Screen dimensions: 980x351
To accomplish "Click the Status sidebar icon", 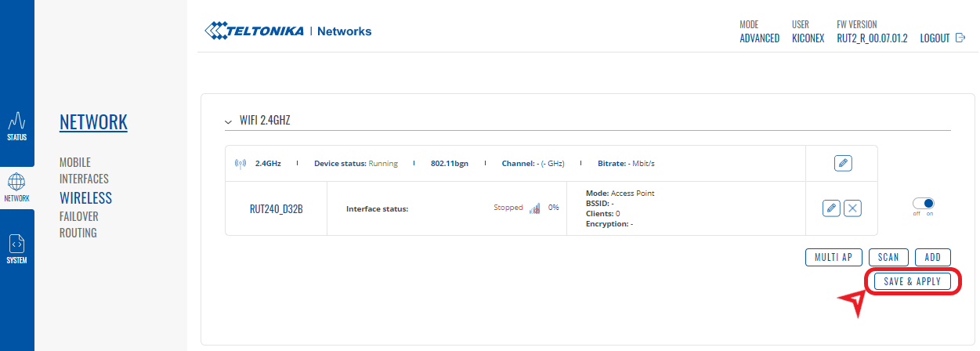I will [17, 125].
